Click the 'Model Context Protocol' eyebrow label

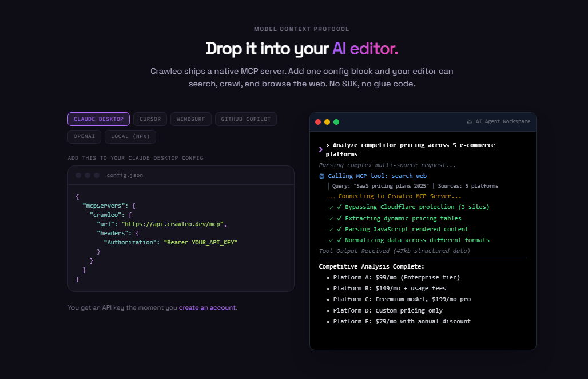click(301, 29)
